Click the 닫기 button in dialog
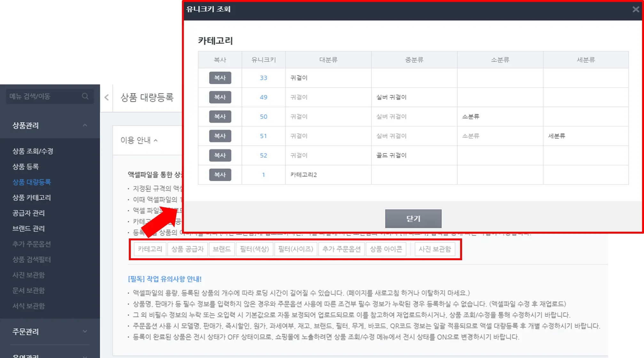Image resolution: width=644 pixels, height=358 pixels. pyautogui.click(x=413, y=219)
